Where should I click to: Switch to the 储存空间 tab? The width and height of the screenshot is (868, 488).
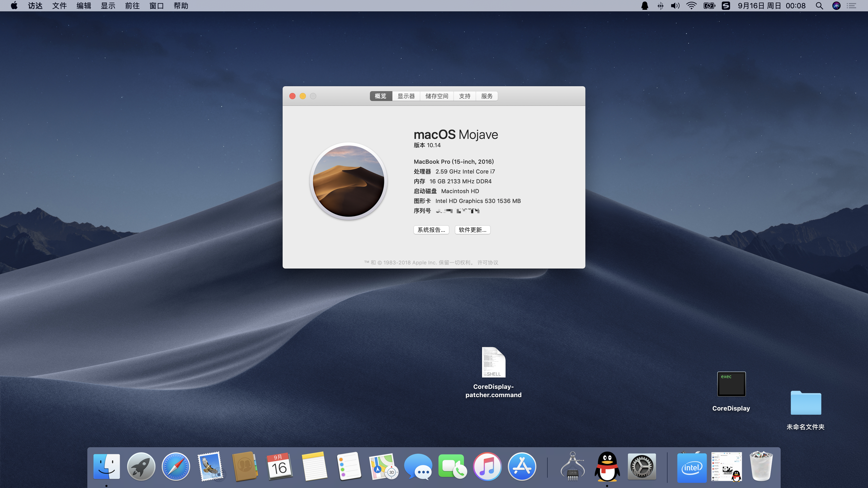coord(437,96)
